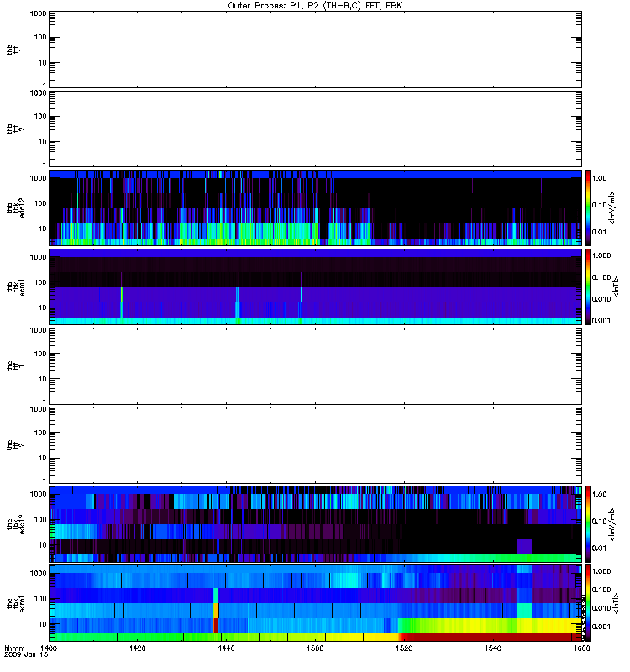Click the '<|mV/m|>' unit label of thc edc12 color bar

pyautogui.click(x=612, y=524)
